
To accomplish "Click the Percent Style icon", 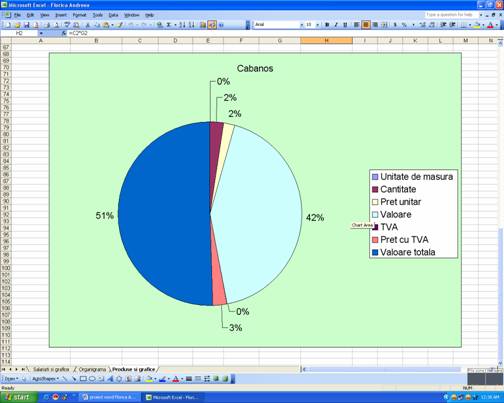I will (x=404, y=25).
